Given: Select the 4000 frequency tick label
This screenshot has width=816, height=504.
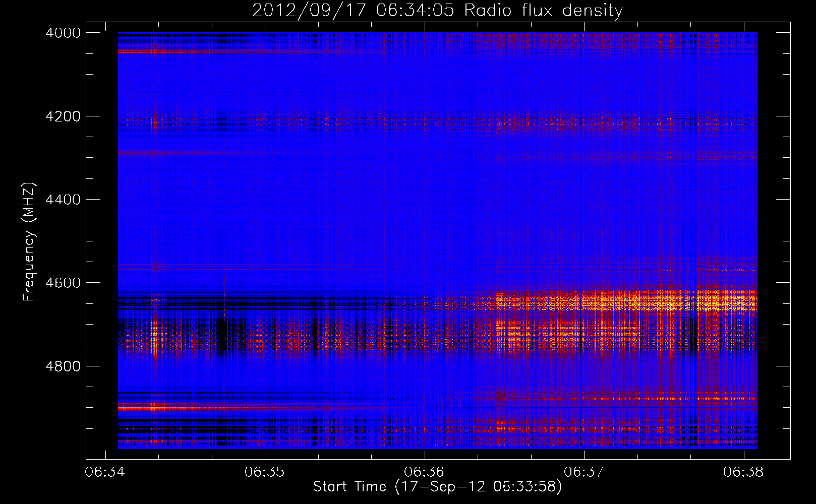Looking at the screenshot, I should [63, 33].
